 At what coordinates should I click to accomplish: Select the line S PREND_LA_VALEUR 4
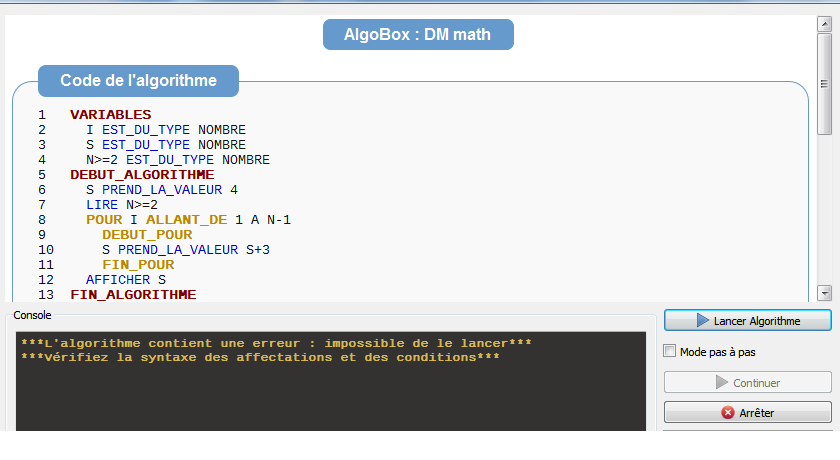162,190
